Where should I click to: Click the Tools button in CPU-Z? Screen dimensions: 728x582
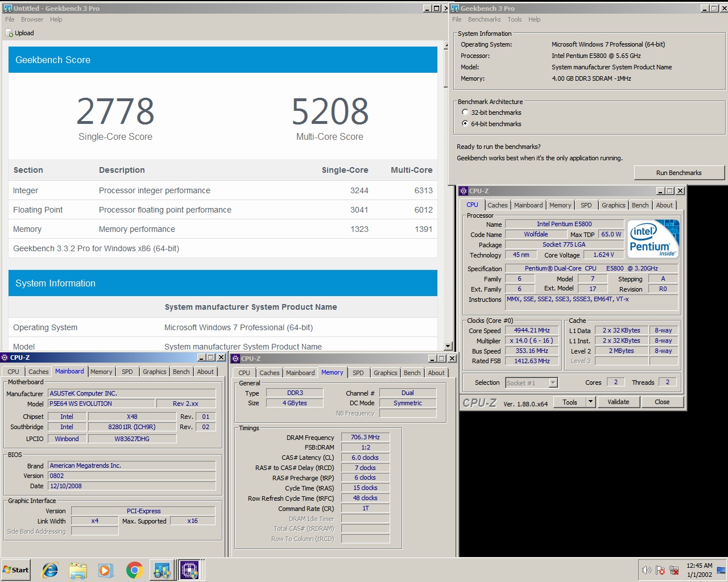point(570,402)
